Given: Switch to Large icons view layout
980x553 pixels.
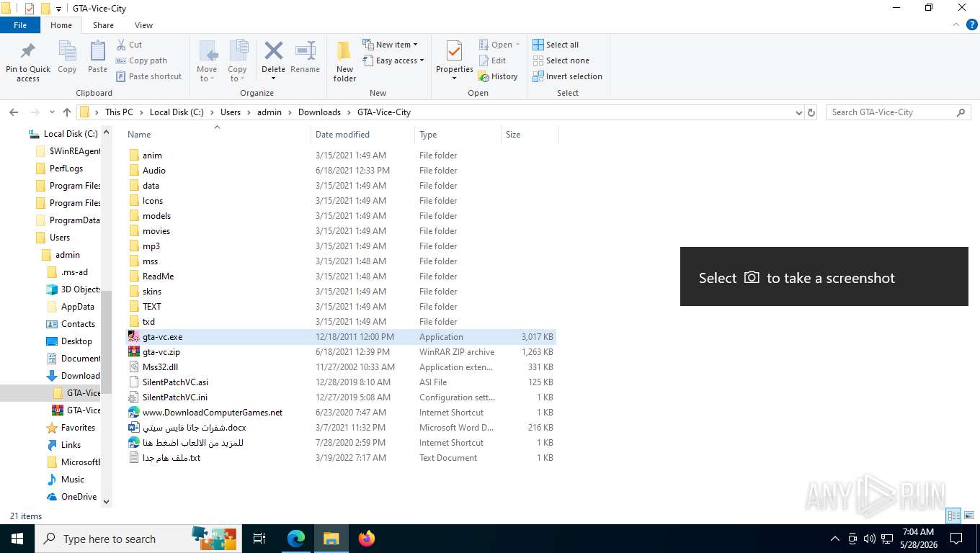Looking at the screenshot, I should (x=968, y=516).
